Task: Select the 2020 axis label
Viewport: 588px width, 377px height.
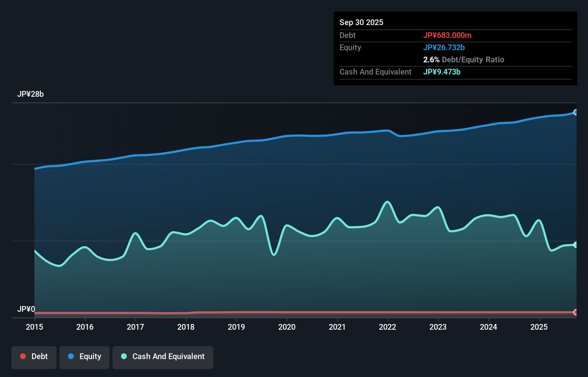Action: [287, 327]
